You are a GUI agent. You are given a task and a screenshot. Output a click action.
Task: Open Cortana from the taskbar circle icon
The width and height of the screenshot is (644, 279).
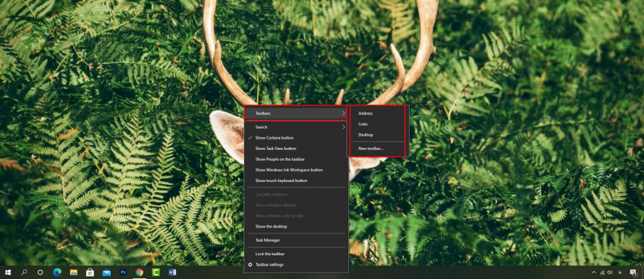click(x=40, y=273)
